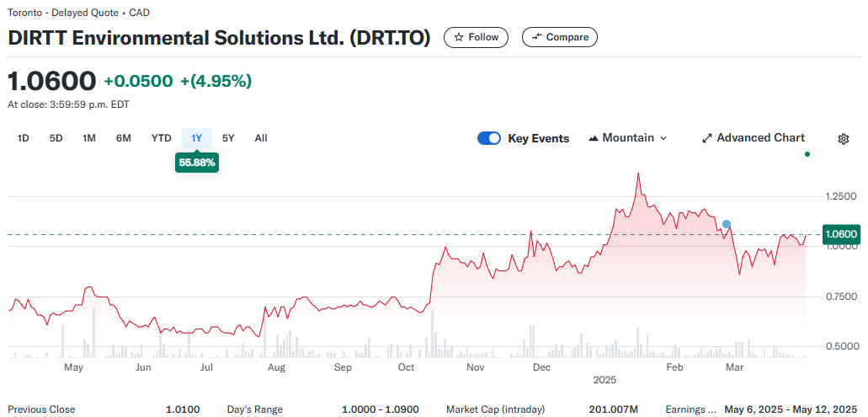
Task: Select the All time range
Action: [261, 138]
